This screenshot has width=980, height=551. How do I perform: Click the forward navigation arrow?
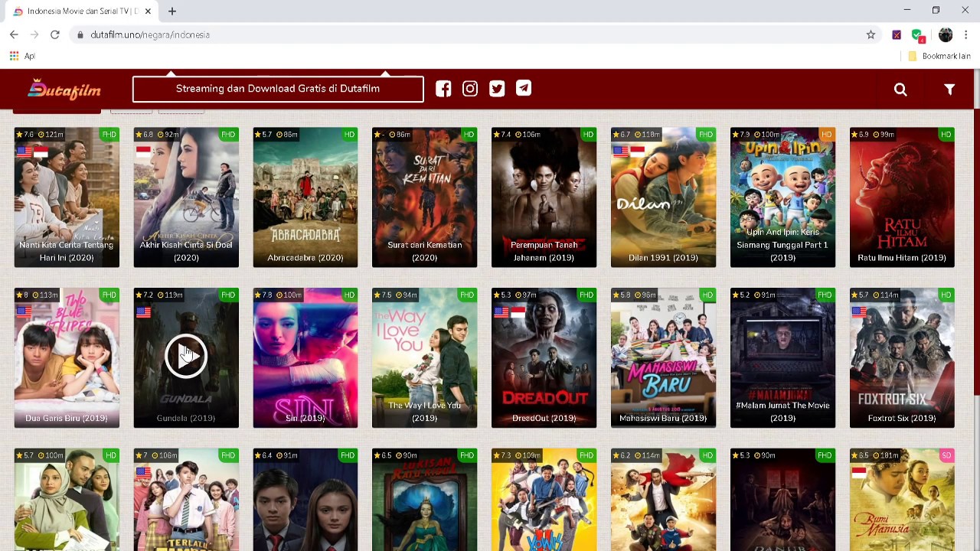point(34,34)
